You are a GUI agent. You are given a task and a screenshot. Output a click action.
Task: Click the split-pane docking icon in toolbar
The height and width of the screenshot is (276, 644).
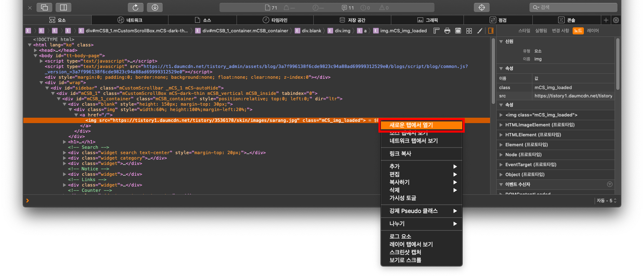click(x=63, y=7)
